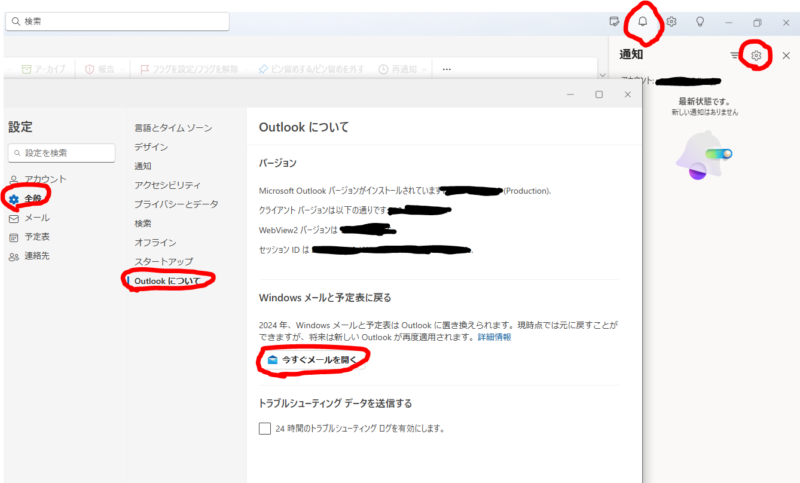Click 今すぐメールを開く button

point(312,360)
